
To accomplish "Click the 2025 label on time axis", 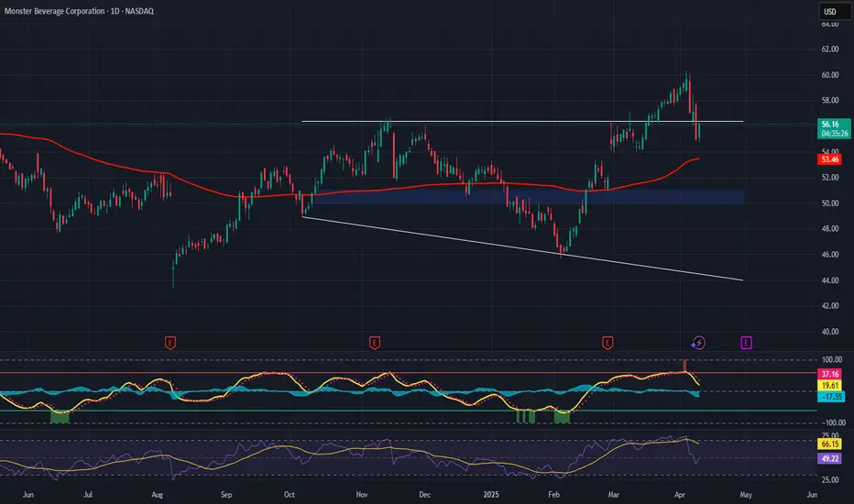I will point(491,495).
